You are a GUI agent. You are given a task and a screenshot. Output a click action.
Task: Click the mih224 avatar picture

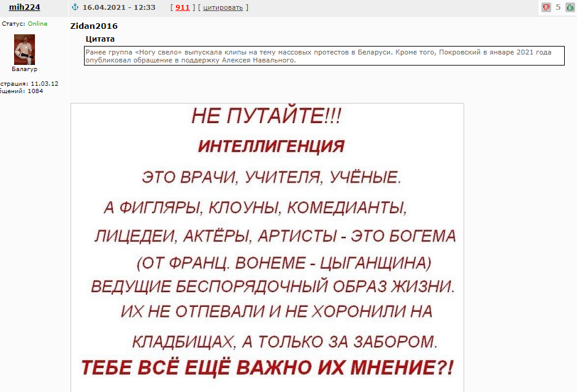point(25,50)
